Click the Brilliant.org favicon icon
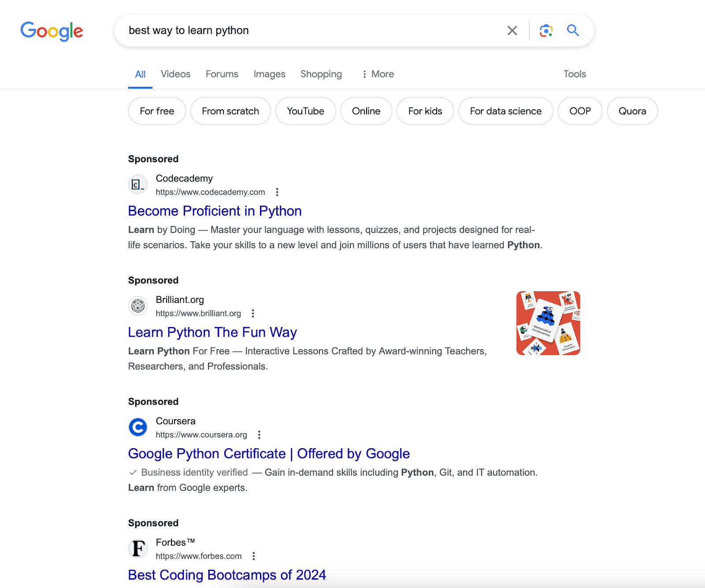This screenshot has height=588, width=705. tap(138, 305)
